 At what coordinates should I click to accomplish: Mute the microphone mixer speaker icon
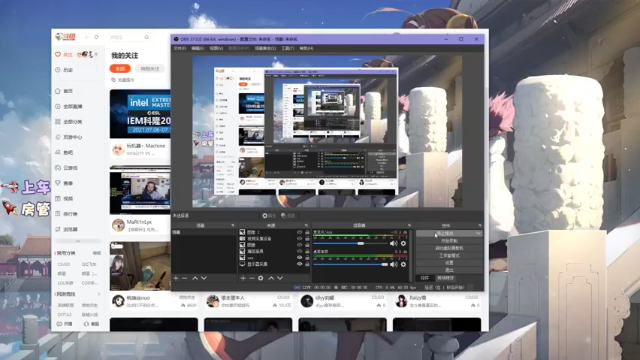click(x=393, y=243)
